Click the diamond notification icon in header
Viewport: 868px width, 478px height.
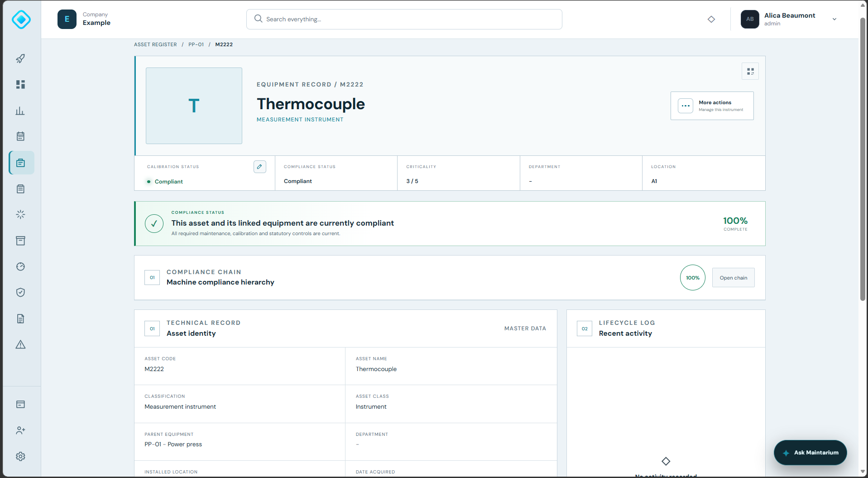711,19
